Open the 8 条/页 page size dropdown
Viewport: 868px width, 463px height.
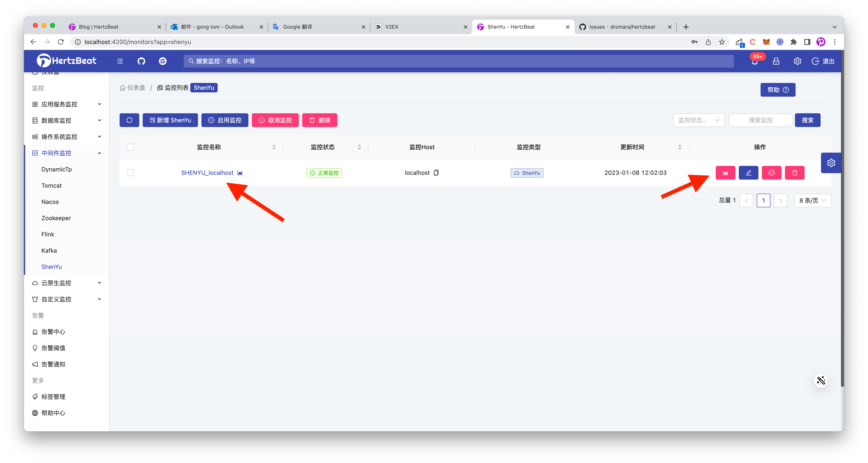click(812, 200)
